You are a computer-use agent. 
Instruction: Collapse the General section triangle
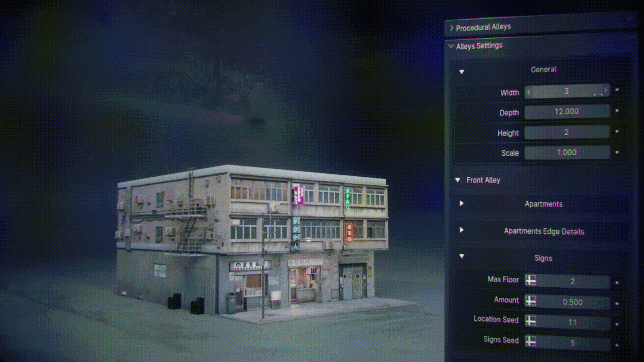(462, 72)
